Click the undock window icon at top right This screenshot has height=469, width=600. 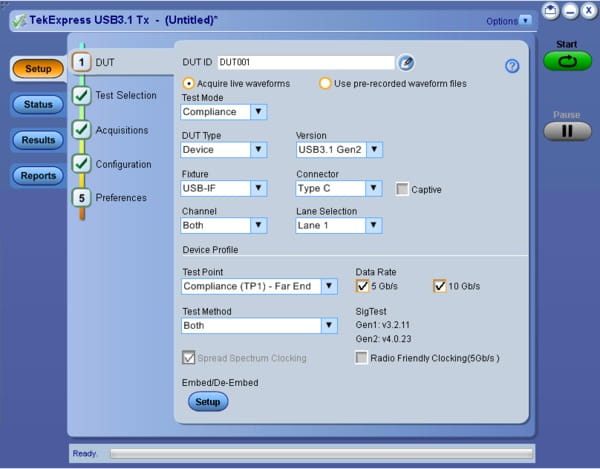(550, 11)
